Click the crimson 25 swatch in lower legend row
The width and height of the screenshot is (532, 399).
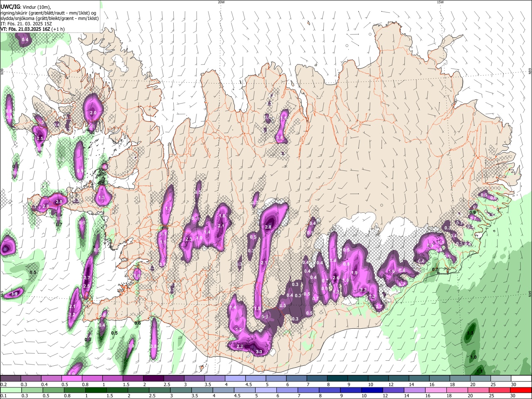[500, 390]
